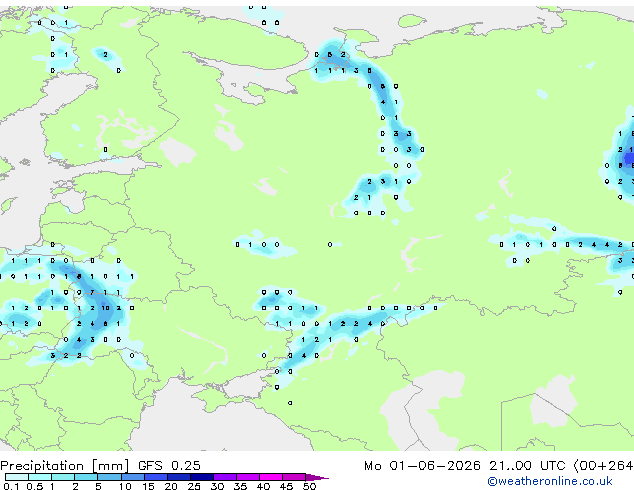Click the 30–35 mm purple legend swatch

pos(225,477)
